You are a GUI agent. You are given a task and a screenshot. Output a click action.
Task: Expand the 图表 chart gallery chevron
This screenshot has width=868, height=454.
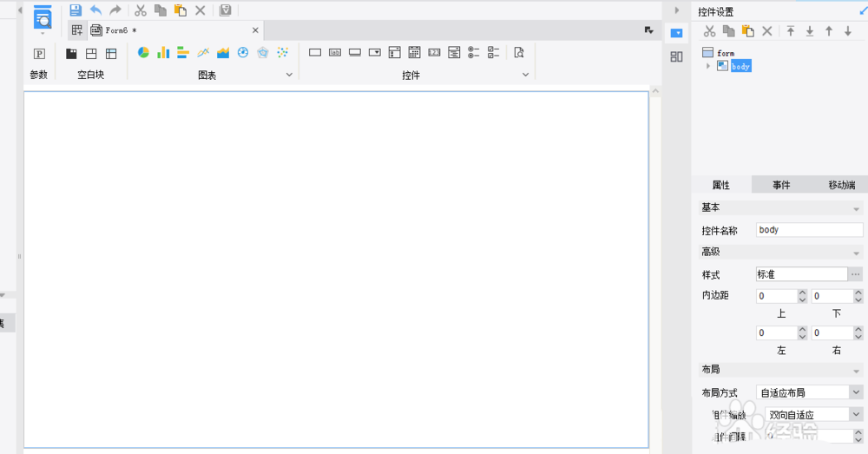[290, 76]
